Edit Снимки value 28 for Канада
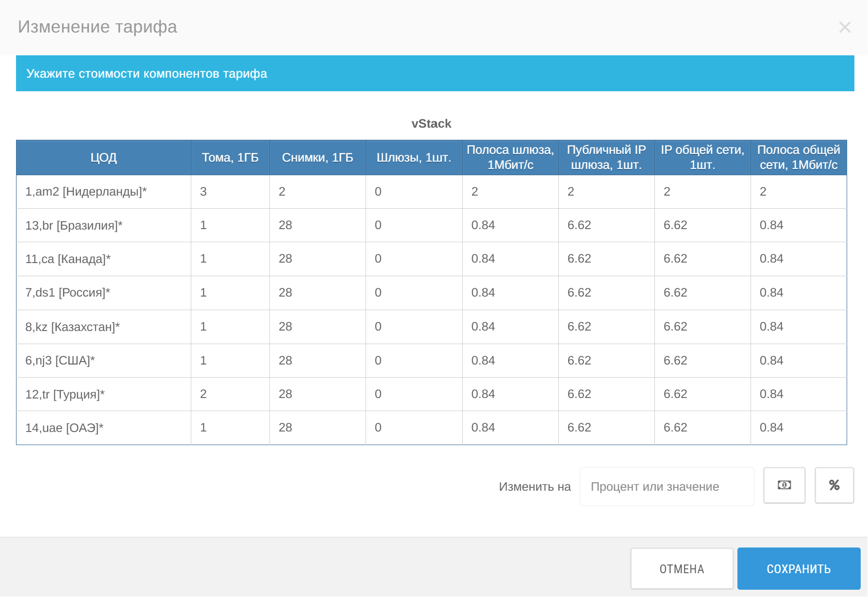Screen dimensions: 868x597 pyautogui.click(x=317, y=259)
